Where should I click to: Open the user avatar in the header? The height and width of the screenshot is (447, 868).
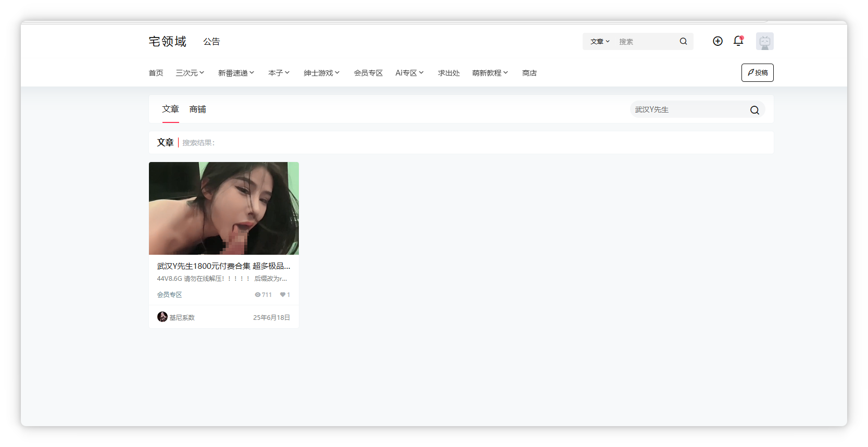point(764,41)
